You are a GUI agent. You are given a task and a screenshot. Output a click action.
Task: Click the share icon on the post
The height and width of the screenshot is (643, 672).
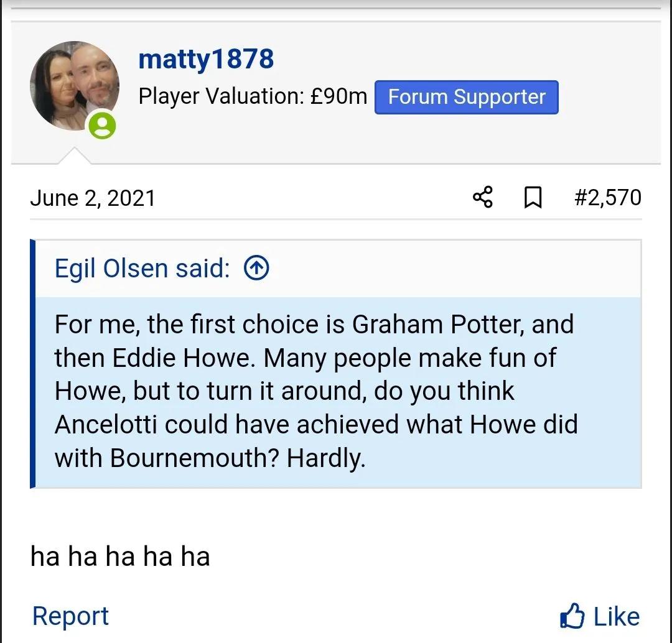pyautogui.click(x=483, y=197)
